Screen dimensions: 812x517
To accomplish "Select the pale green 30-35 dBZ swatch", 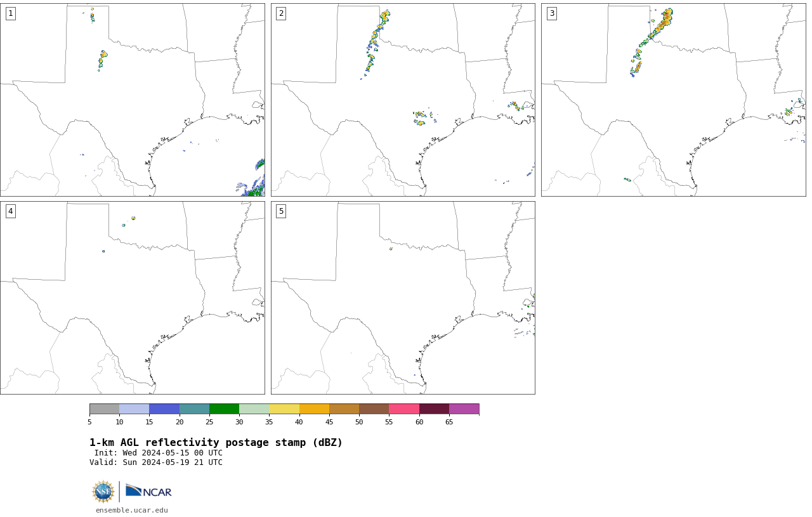I will click(x=254, y=409).
